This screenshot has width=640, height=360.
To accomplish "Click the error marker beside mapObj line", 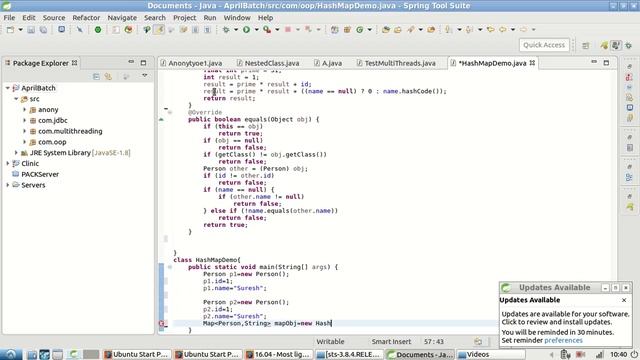I will pos(162,323).
